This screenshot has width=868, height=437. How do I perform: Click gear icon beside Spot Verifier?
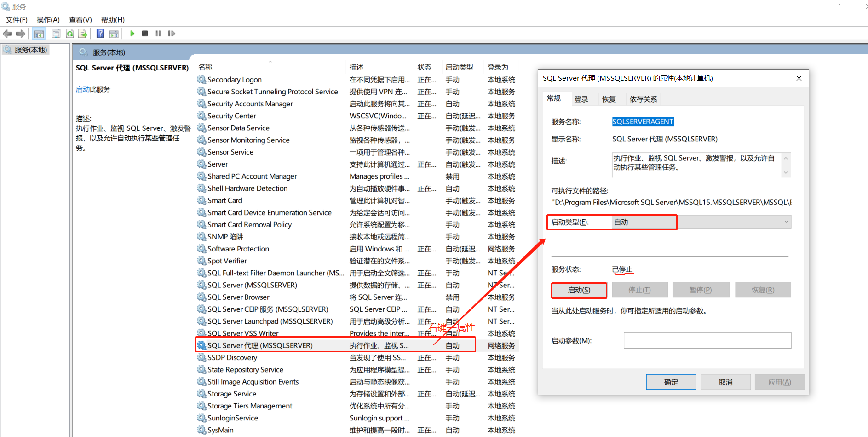(201, 261)
